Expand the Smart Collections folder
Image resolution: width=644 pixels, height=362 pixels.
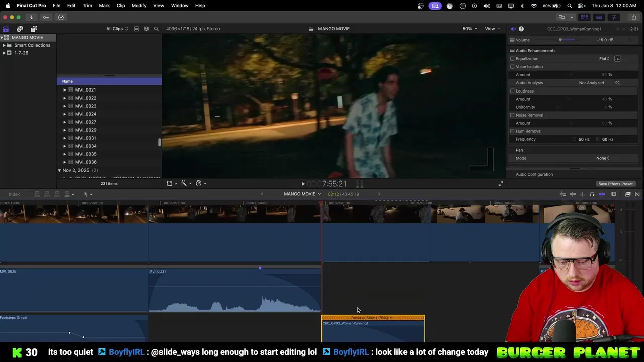4,45
